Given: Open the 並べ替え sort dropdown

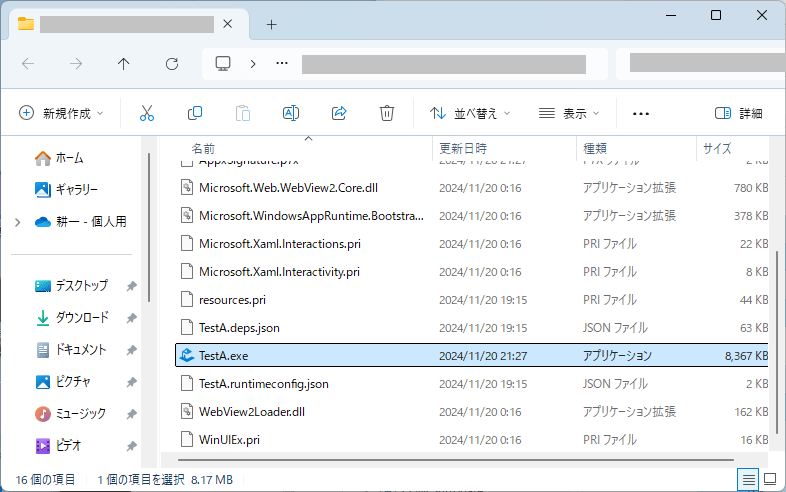Looking at the screenshot, I should coord(470,113).
